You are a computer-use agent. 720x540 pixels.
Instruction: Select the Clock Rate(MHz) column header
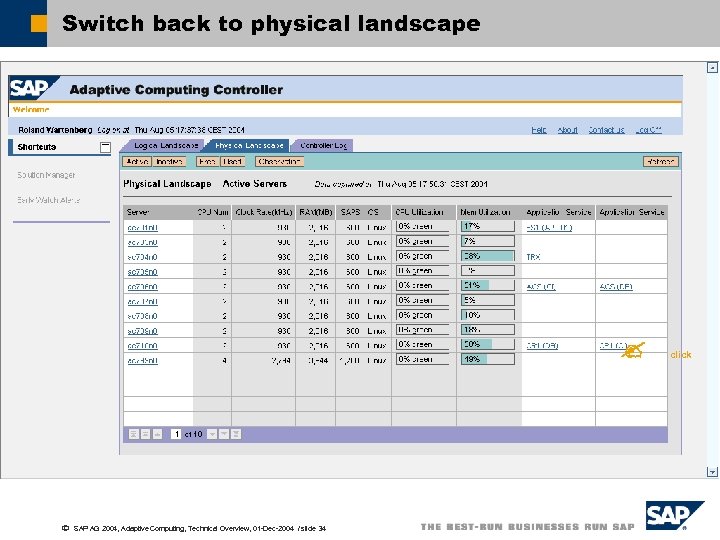264,212
